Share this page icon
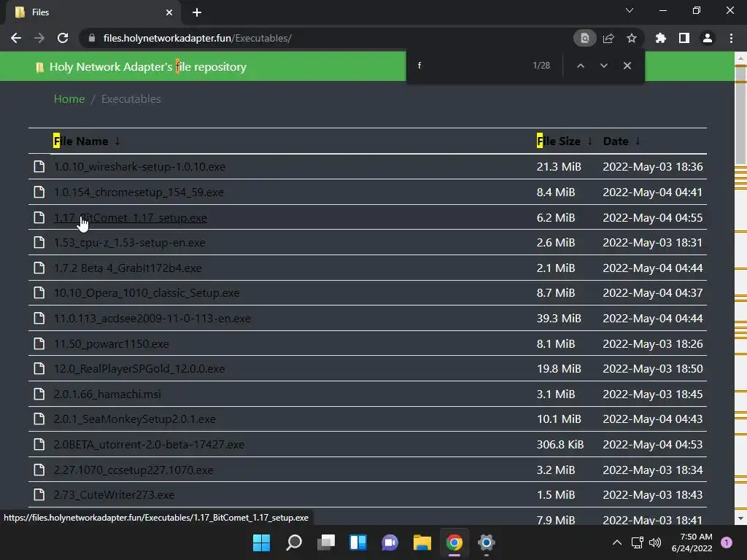747x560 pixels. pos(608,38)
